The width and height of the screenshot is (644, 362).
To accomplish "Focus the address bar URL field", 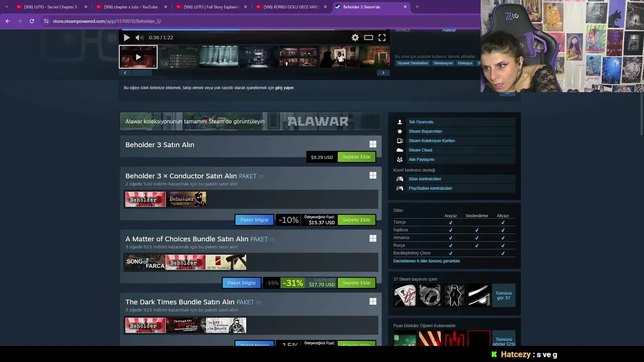I will click(x=262, y=21).
